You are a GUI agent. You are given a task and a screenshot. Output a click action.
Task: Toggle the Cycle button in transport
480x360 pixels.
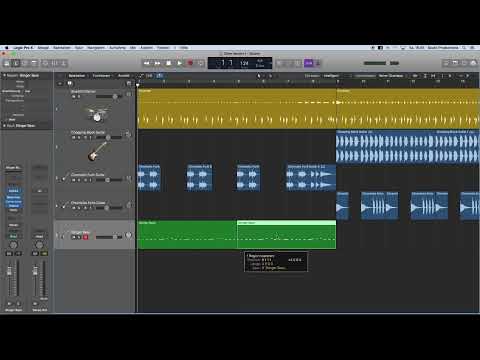click(x=201, y=63)
